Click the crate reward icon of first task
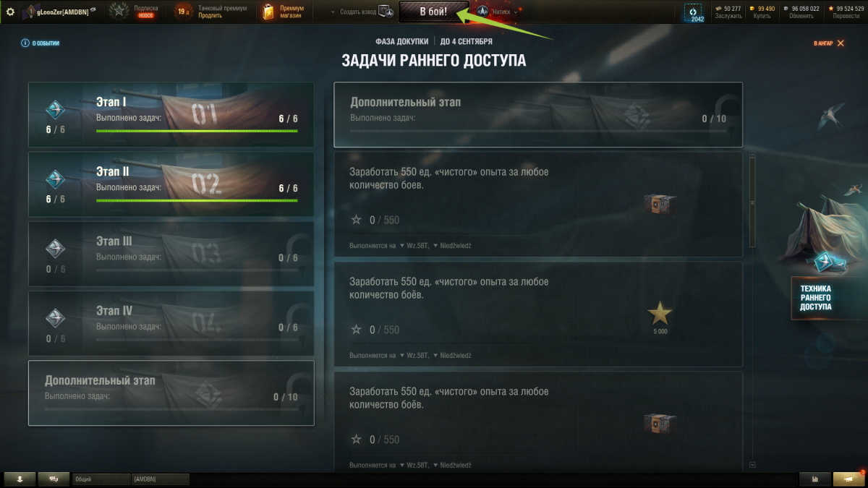This screenshot has height=488, width=868. click(660, 205)
